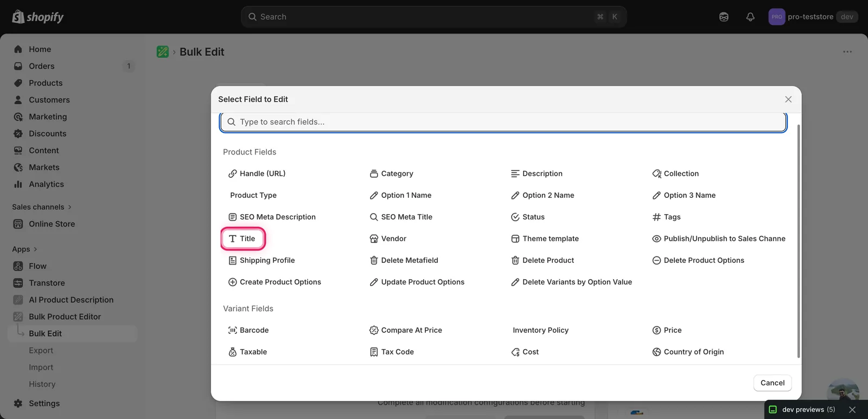Select Publish/Unpublish to Sales Channel field
868x419 pixels.
718,238
